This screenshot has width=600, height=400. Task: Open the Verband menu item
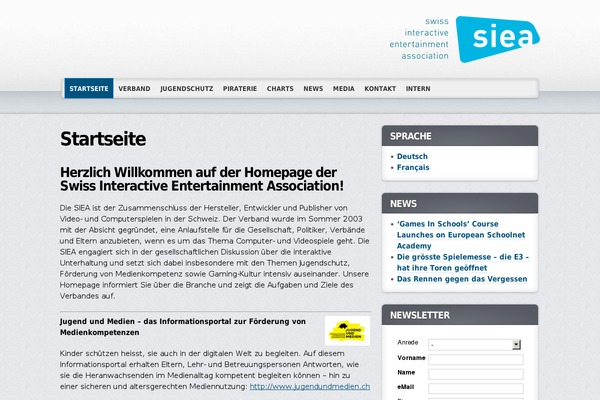(x=134, y=88)
